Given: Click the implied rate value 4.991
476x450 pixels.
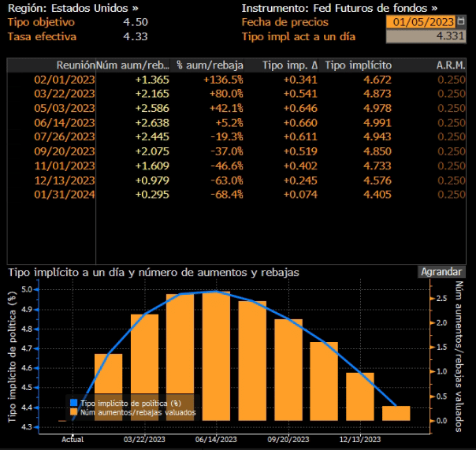Looking at the screenshot, I should click(377, 123).
